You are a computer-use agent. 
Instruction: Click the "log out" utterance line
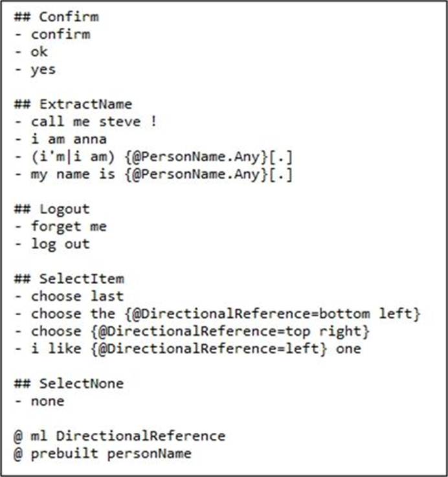[60, 244]
